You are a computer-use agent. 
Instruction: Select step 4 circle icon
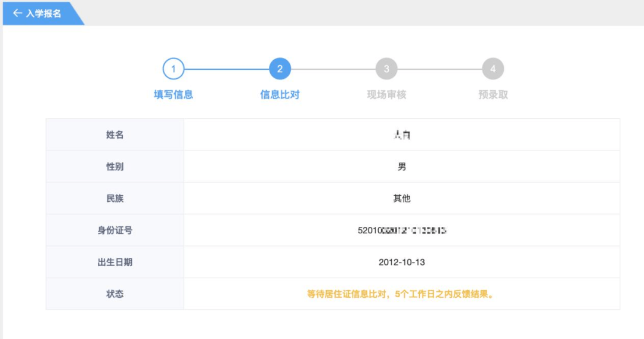(493, 69)
